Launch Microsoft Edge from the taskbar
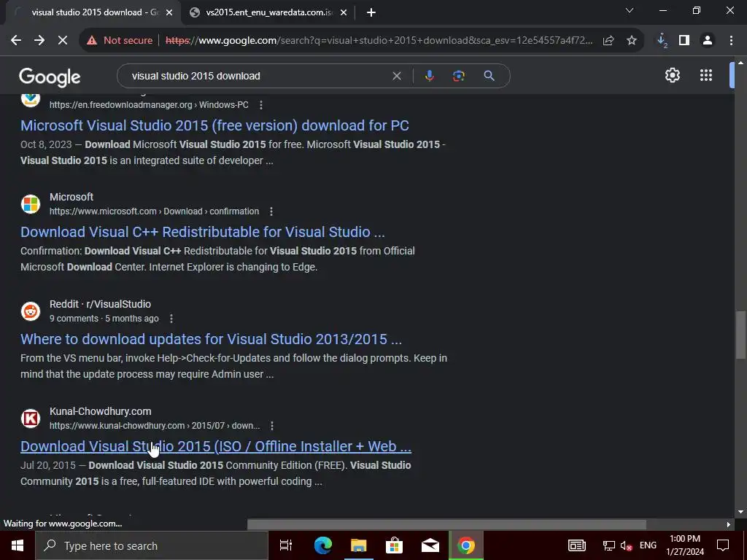Viewport: 747px width, 560px height. click(x=322, y=545)
